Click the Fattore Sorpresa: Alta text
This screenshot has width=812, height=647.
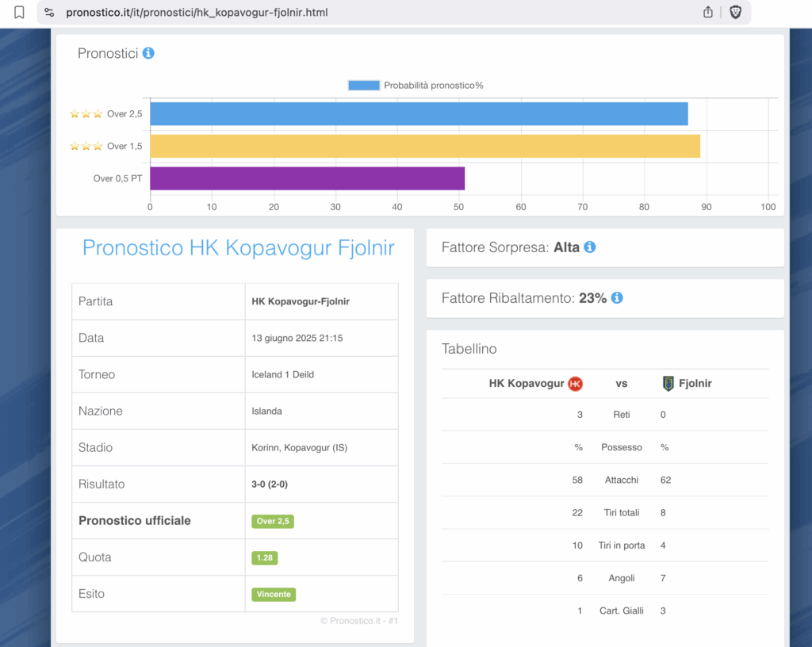point(510,247)
